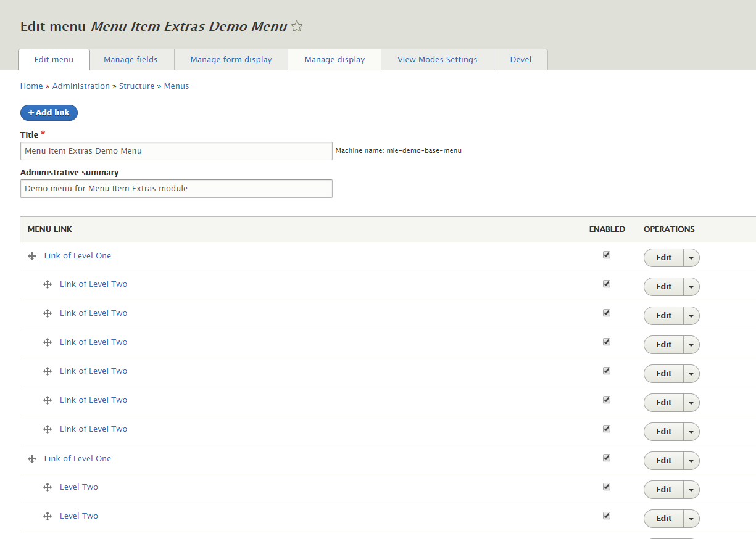Toggle Enabled for the last Level Two row

click(607, 516)
